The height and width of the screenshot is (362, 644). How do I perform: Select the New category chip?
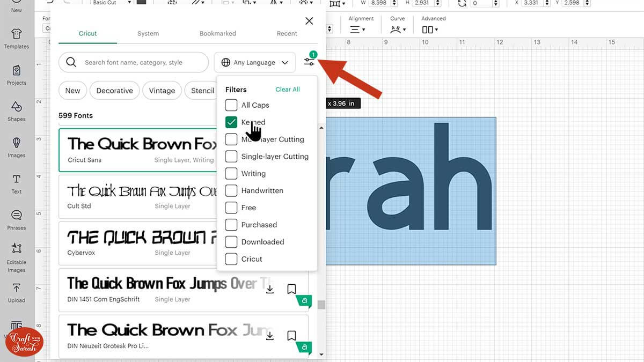click(72, 91)
